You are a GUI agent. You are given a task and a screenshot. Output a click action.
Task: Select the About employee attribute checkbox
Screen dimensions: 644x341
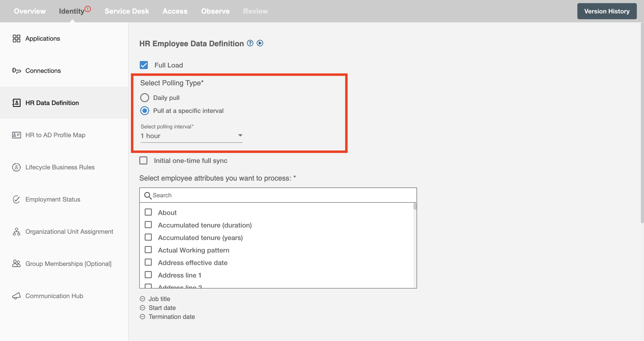point(149,212)
